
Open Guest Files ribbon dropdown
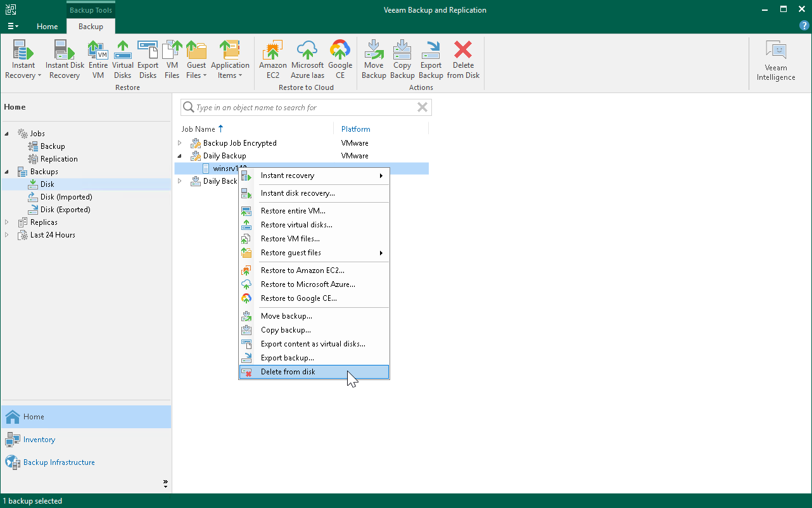coord(196,60)
